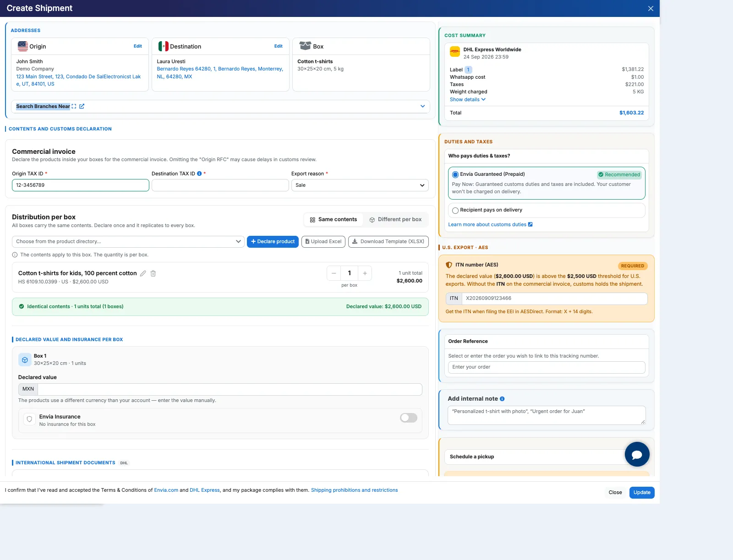733x560 pixels.
Task: Click the green check icon in Identical contents bar
Action: 22,306
